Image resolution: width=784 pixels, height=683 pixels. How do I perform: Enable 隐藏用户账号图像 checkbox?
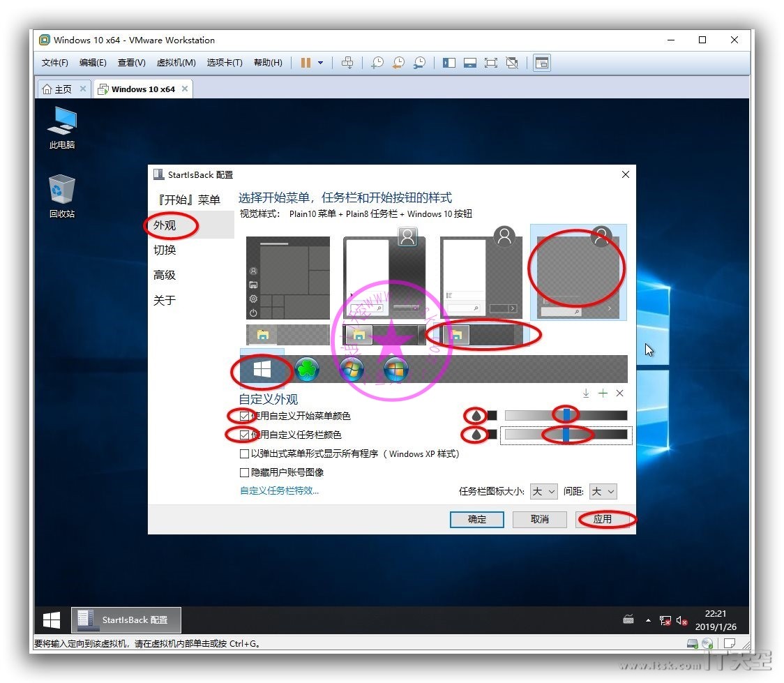245,472
